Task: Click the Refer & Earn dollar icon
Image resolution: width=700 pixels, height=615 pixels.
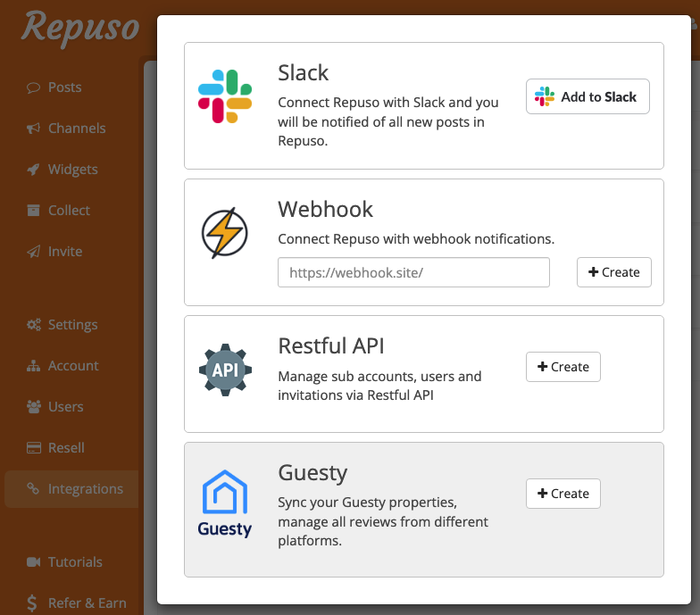Action: pyautogui.click(x=32, y=603)
